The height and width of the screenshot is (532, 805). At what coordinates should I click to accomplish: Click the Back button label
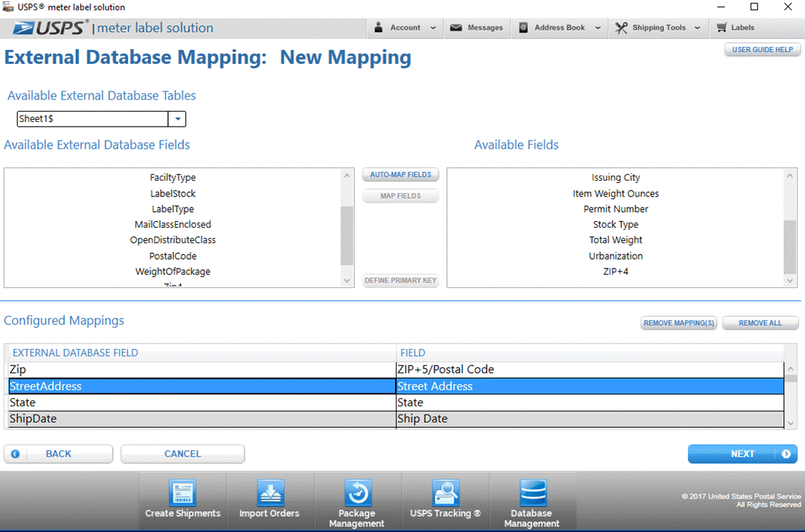[x=59, y=454]
